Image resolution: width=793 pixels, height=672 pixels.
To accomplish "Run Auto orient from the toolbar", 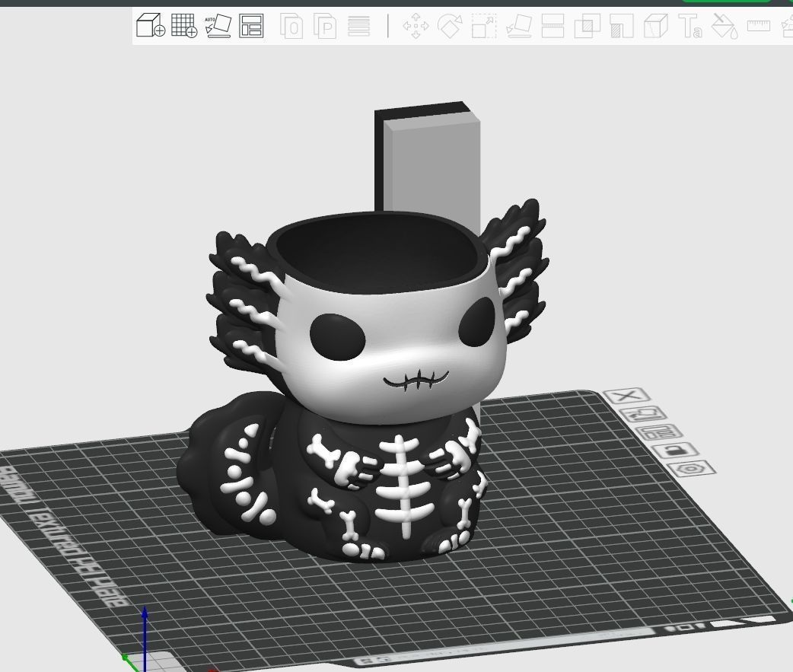I will pyautogui.click(x=218, y=26).
